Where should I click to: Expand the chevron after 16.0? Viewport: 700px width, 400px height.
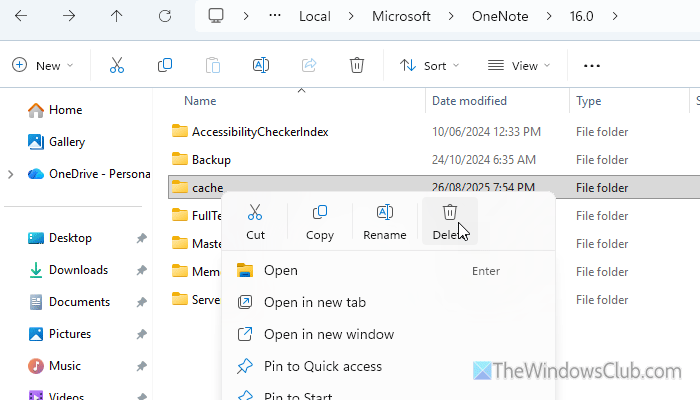pyautogui.click(x=615, y=17)
